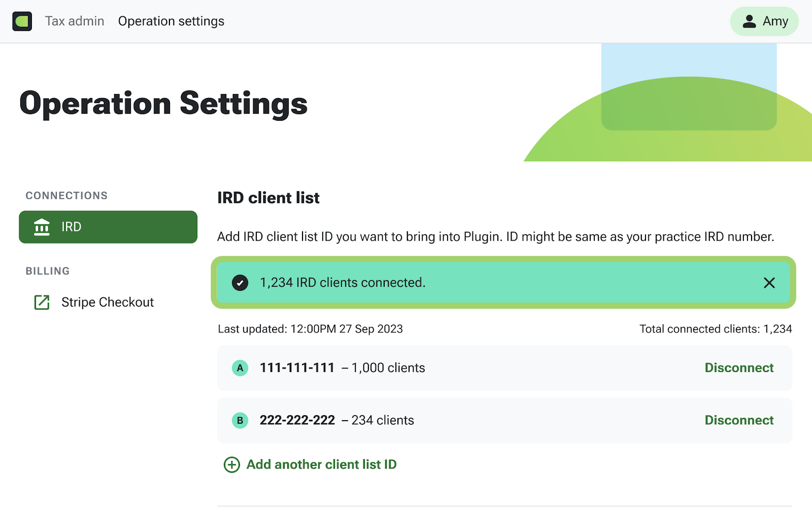Click the IRD bank building icon

[x=42, y=227]
